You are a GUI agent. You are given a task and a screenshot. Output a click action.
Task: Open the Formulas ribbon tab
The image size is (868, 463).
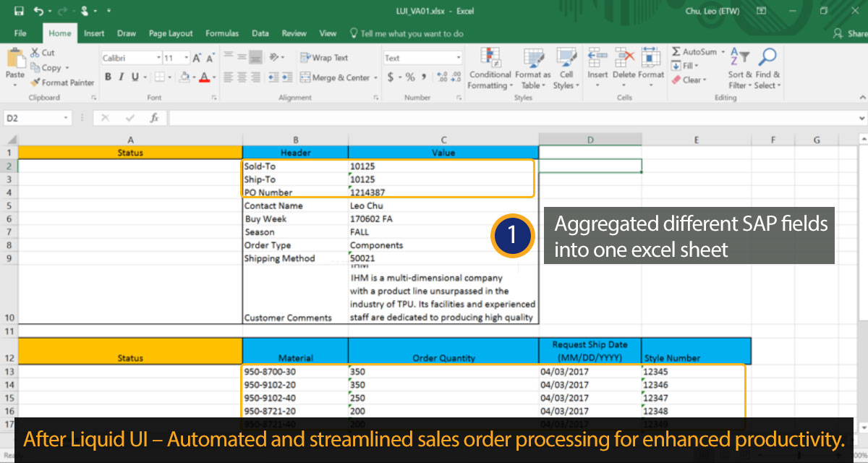(x=222, y=33)
